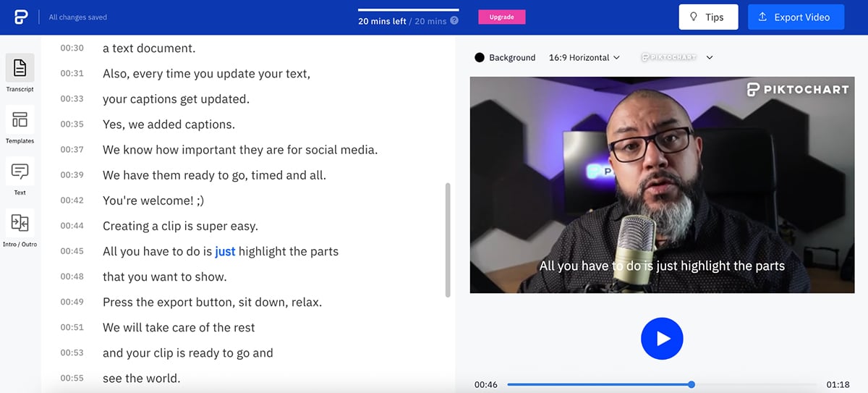The image size is (868, 393).
Task: Click the help icon beside 20 mins
Action: tap(454, 21)
